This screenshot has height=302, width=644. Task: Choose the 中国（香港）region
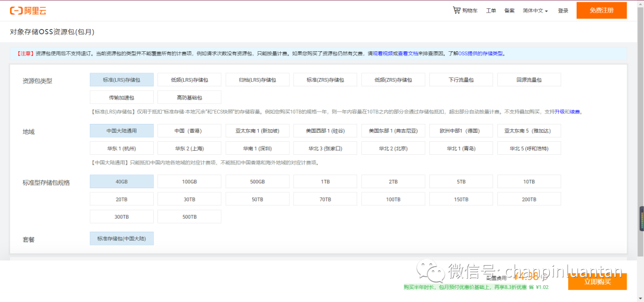tap(190, 131)
